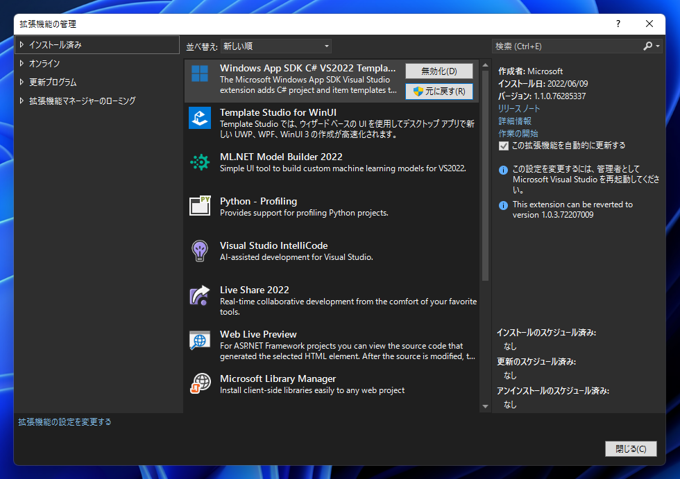Expand the 拡張機能マネージャーのローミング node
Image resolution: width=680 pixels, height=479 pixels.
pos(21,101)
